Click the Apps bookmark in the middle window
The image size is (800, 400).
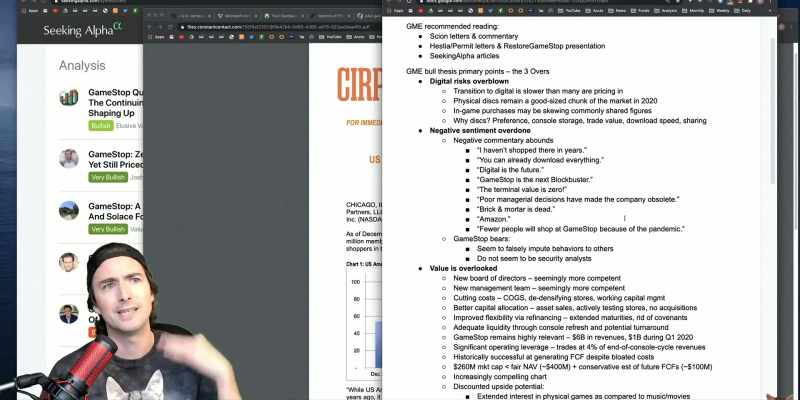(x=156, y=37)
